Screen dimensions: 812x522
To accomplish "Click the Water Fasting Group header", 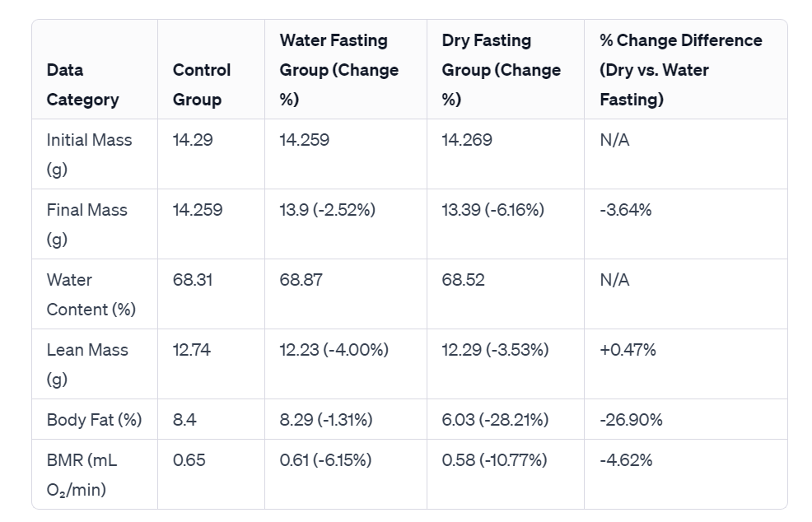I will pos(339,70).
